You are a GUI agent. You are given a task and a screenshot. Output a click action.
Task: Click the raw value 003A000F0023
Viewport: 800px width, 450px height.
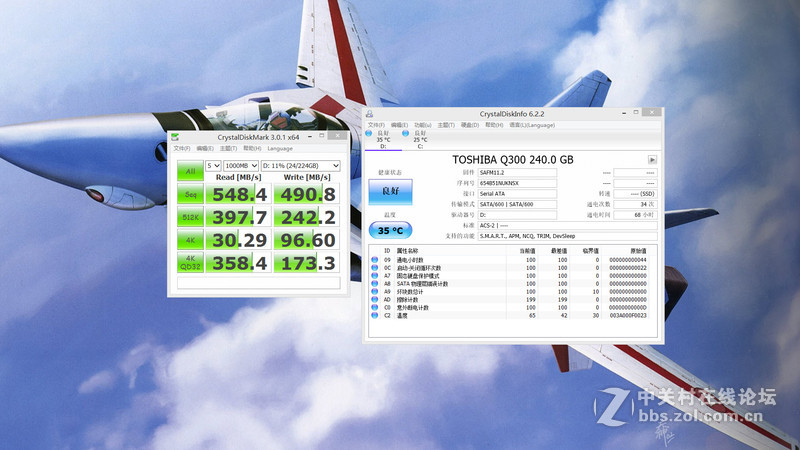pyautogui.click(x=628, y=316)
